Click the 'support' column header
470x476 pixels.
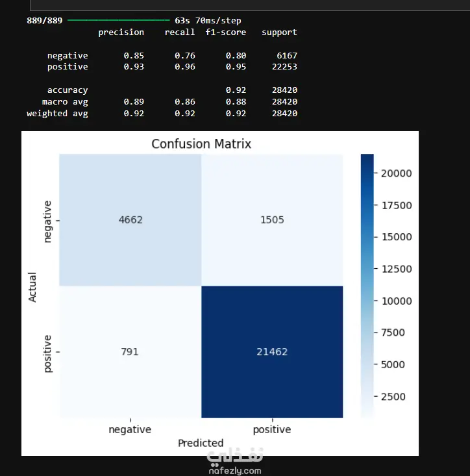(279, 32)
